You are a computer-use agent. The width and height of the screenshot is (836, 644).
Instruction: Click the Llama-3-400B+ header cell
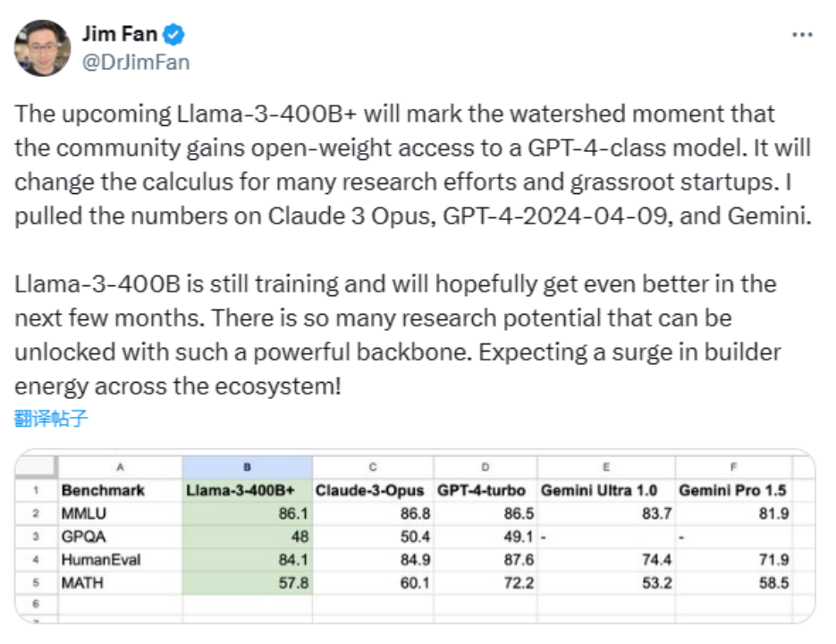click(x=247, y=490)
